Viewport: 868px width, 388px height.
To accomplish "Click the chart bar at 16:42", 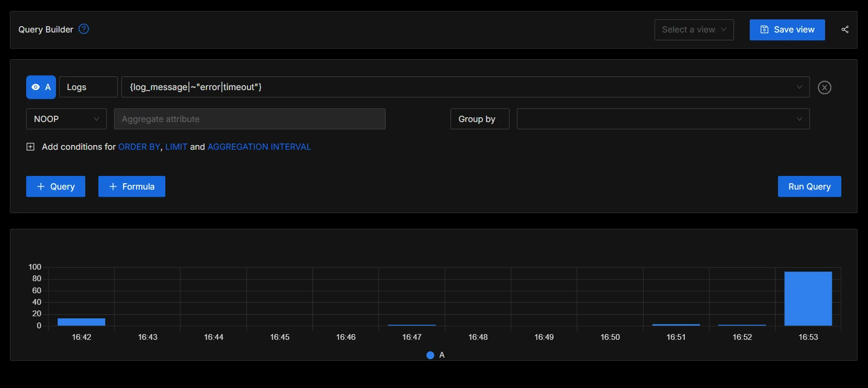I will coord(81,322).
